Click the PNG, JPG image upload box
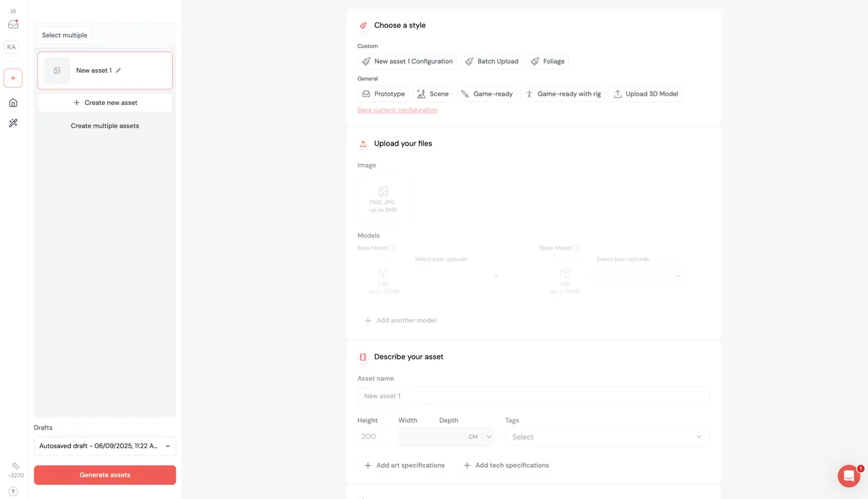Image resolution: width=868 pixels, height=499 pixels. [x=383, y=199]
